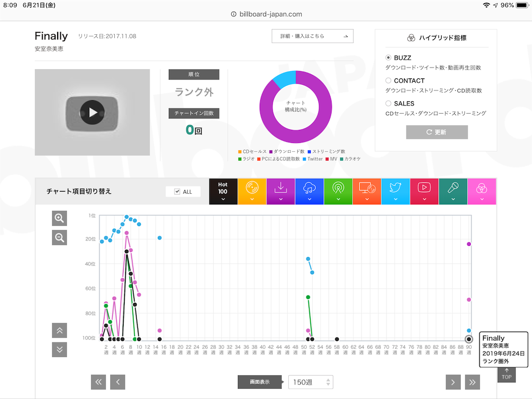Toggle the pink hybrid index icon
Image resolution: width=532 pixels, height=399 pixels.
tap(482, 191)
